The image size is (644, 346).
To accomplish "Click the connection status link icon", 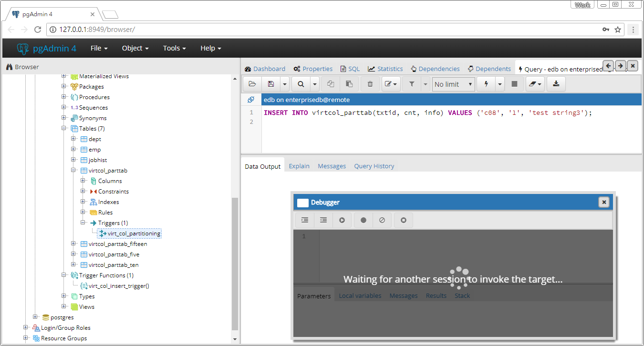I will tap(251, 100).
